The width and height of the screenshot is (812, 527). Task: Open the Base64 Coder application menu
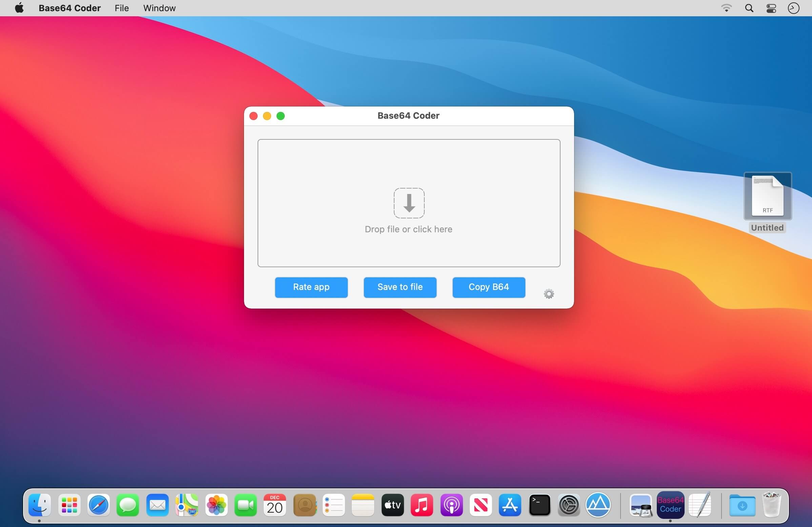69,8
